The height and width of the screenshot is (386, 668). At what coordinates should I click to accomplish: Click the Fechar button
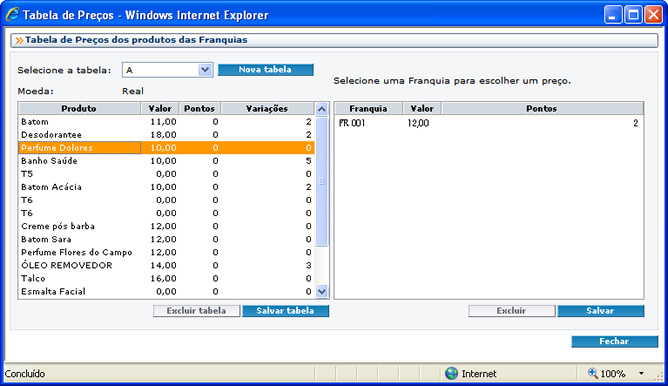pos(614,341)
